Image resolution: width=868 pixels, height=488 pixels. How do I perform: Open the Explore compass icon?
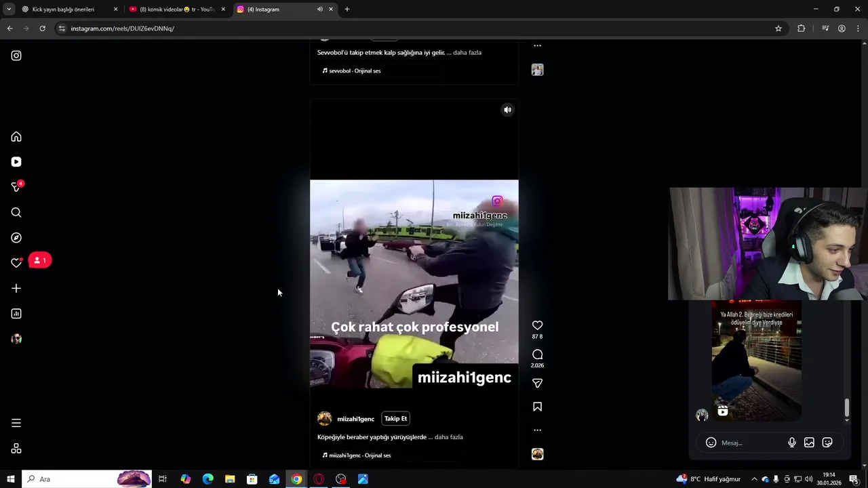16,238
